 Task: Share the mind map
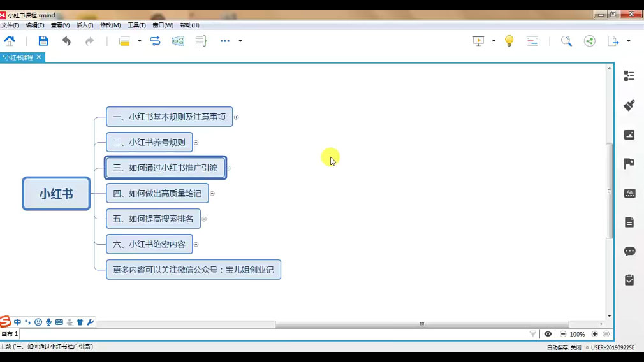[589, 41]
